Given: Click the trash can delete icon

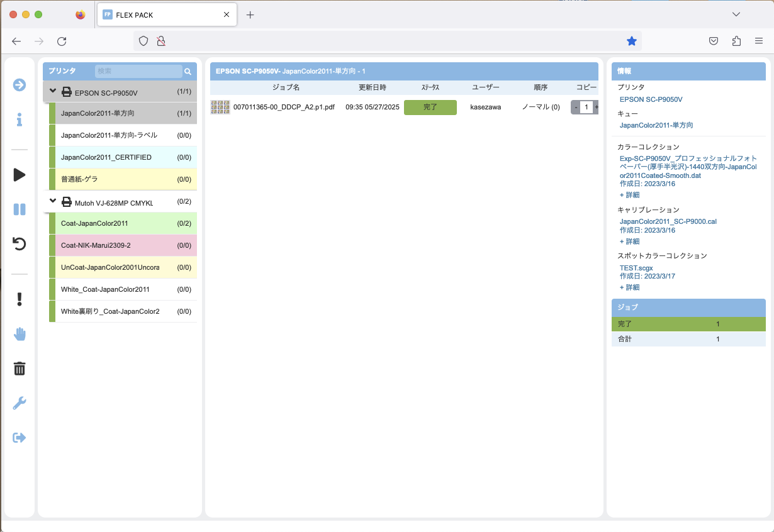Looking at the screenshot, I should pyautogui.click(x=20, y=369).
